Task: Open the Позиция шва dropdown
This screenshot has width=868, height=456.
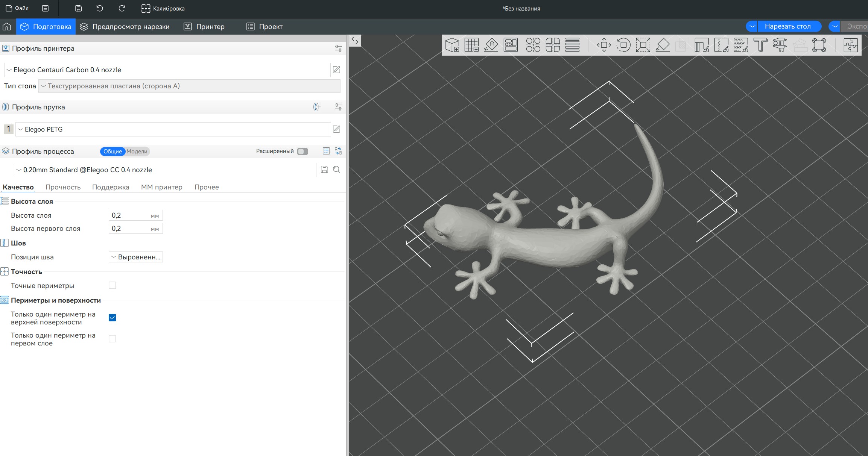Action: tap(136, 257)
